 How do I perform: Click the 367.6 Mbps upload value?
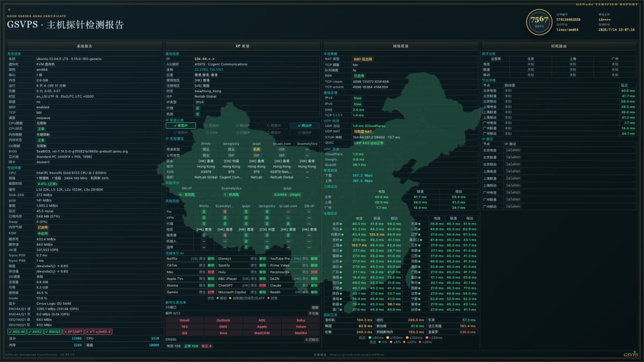point(362,181)
